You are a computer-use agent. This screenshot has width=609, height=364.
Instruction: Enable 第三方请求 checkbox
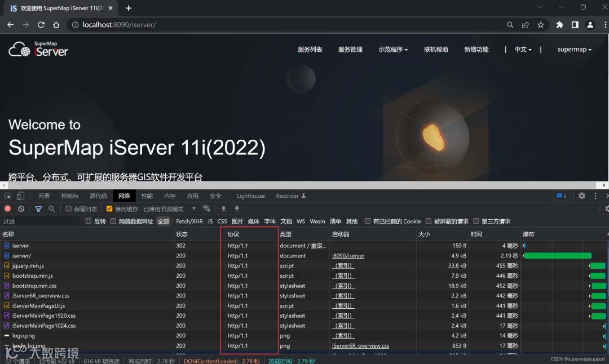tap(476, 221)
